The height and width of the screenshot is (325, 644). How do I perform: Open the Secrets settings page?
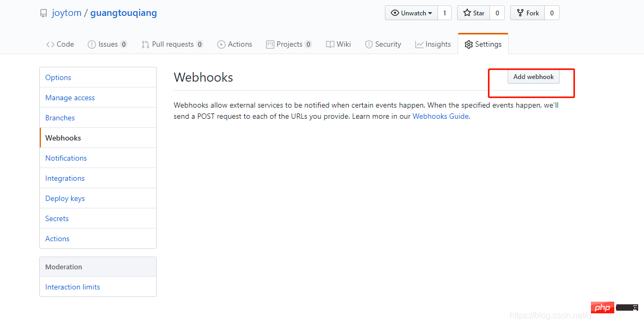coord(98,218)
